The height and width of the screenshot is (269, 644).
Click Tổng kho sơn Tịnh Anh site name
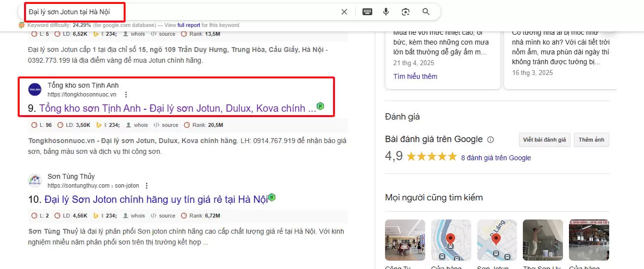83,85
